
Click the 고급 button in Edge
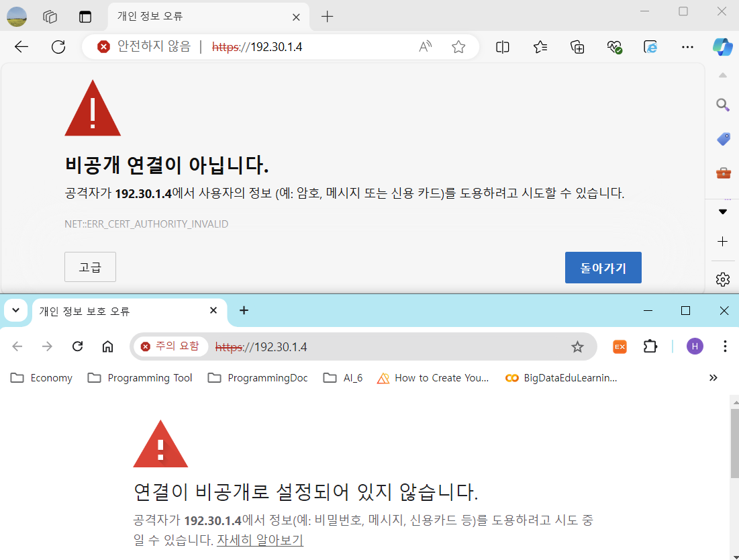tap(90, 267)
